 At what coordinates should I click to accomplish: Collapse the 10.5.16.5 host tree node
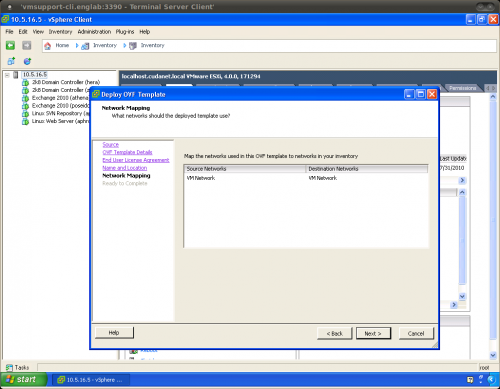point(7,75)
